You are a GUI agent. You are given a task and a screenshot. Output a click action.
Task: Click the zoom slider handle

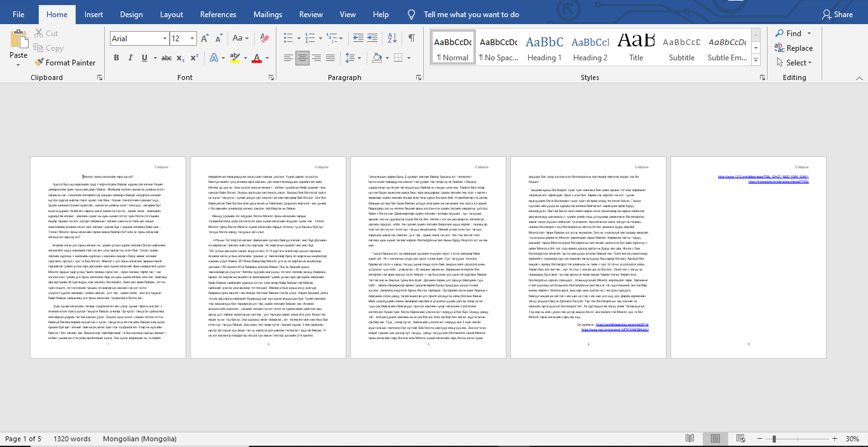pyautogui.click(x=774, y=439)
